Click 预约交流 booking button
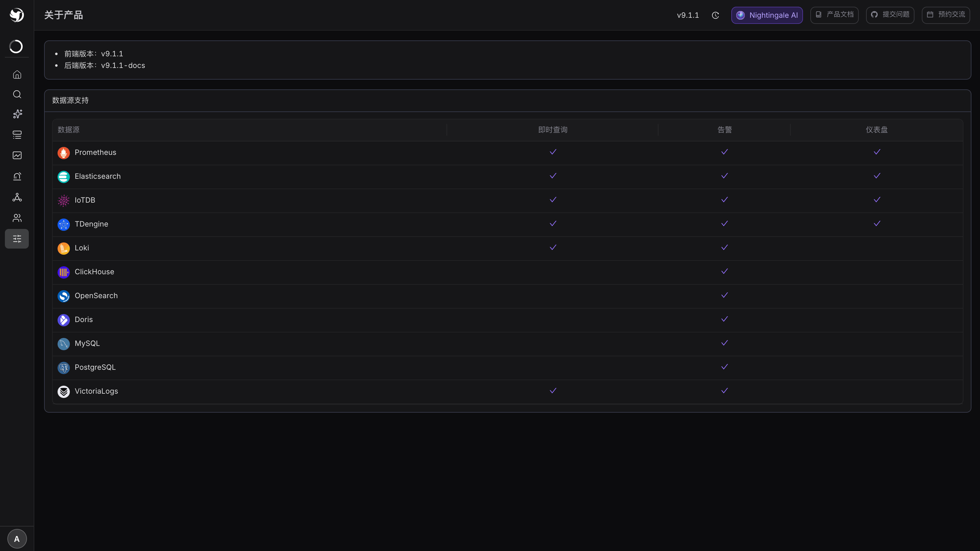 coord(946,15)
